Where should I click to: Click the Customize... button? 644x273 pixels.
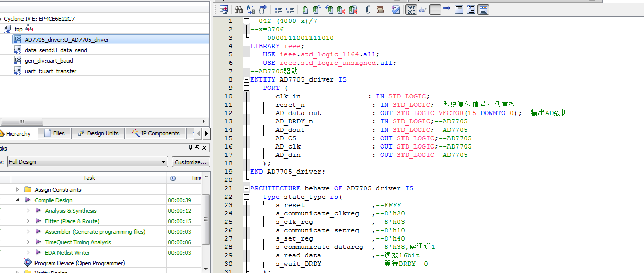click(191, 162)
